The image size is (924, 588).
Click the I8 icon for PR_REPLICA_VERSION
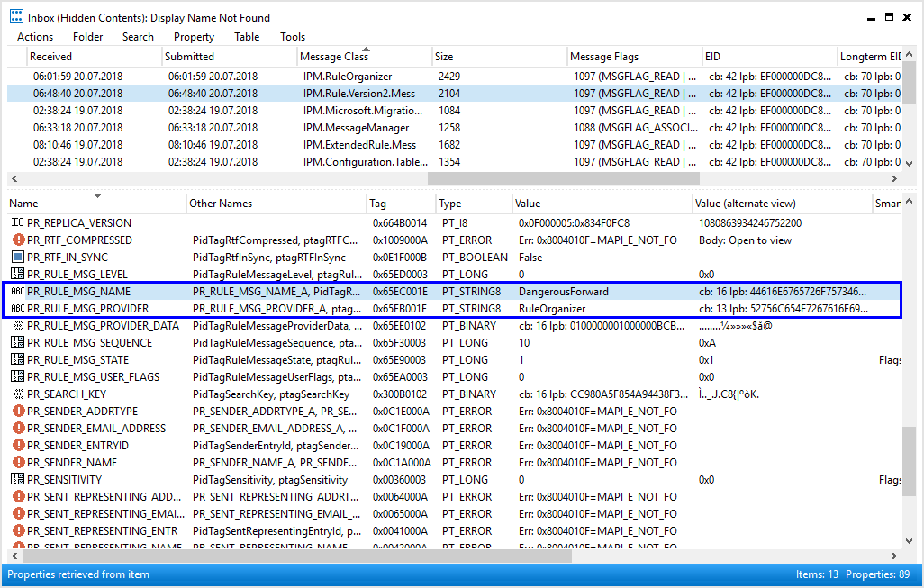[18, 222]
